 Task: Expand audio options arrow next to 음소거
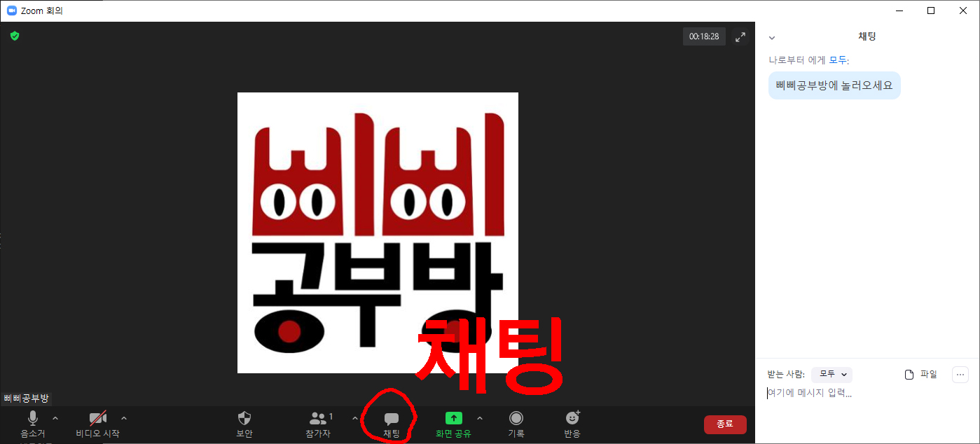[x=55, y=418]
